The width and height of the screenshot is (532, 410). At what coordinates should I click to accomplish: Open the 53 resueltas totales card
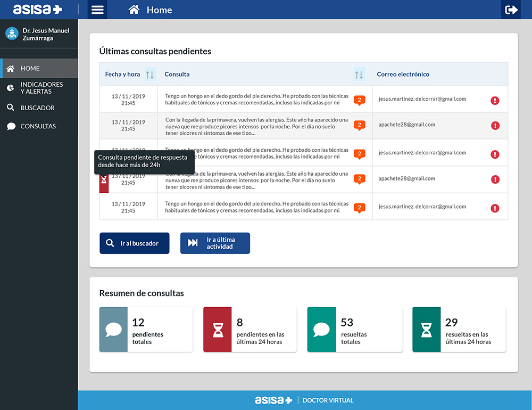tap(354, 330)
